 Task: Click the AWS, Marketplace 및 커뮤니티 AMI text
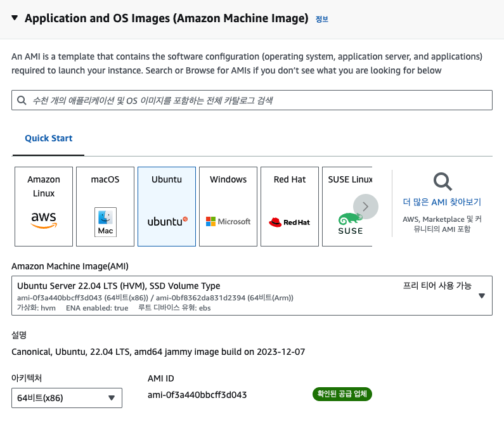tap(442, 224)
